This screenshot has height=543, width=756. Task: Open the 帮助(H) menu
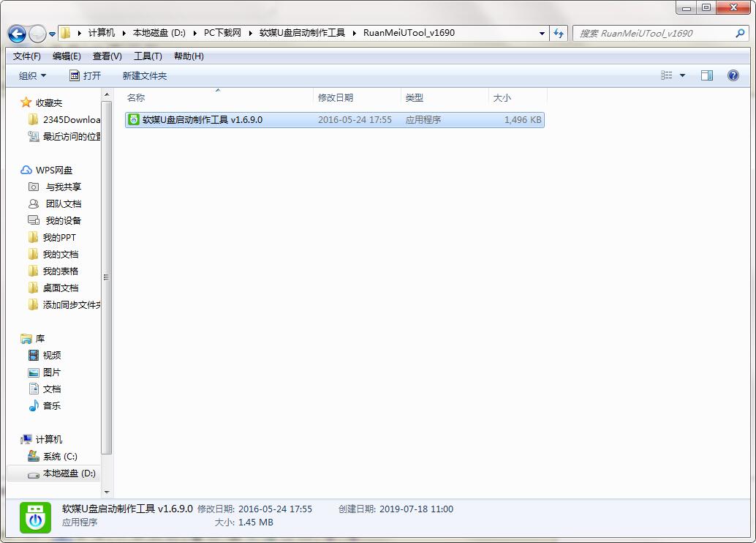pyautogui.click(x=189, y=56)
